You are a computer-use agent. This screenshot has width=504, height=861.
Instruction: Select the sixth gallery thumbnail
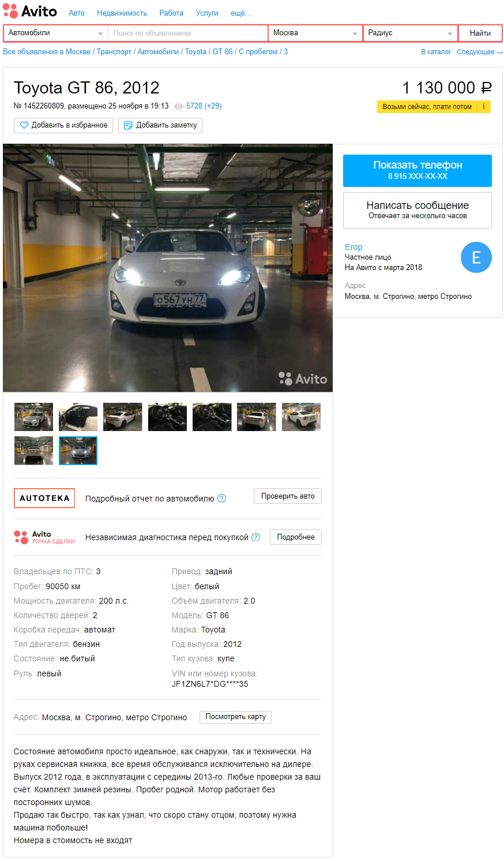click(x=257, y=417)
